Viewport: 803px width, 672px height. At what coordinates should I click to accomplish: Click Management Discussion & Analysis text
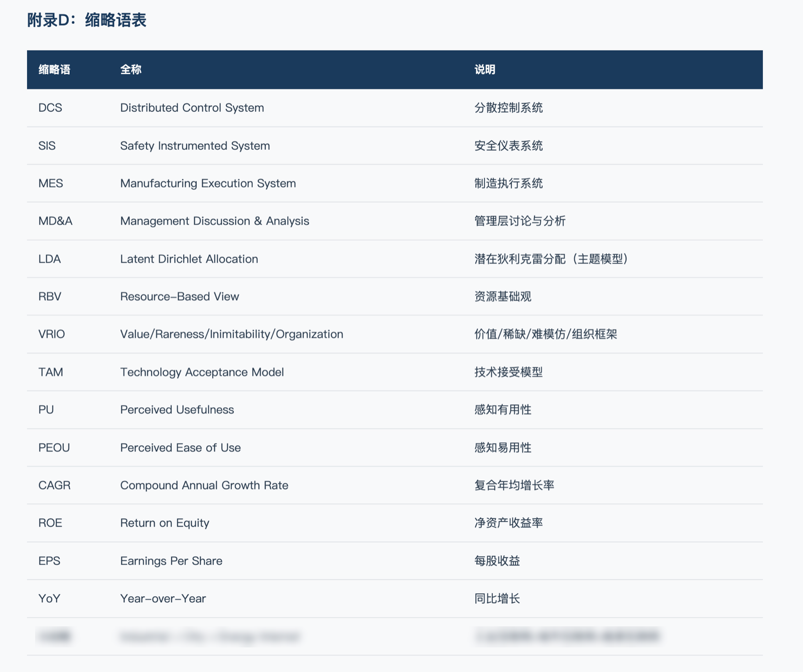[x=215, y=221]
